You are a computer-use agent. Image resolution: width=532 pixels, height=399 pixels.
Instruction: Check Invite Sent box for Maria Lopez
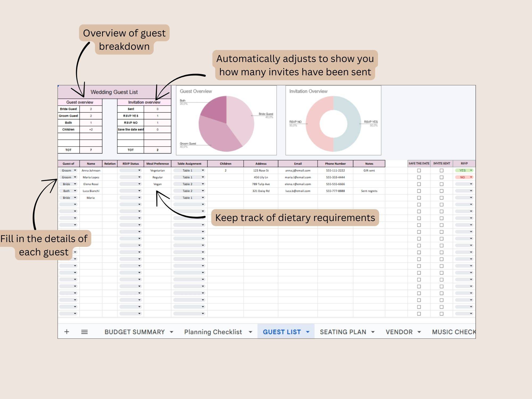(x=442, y=177)
